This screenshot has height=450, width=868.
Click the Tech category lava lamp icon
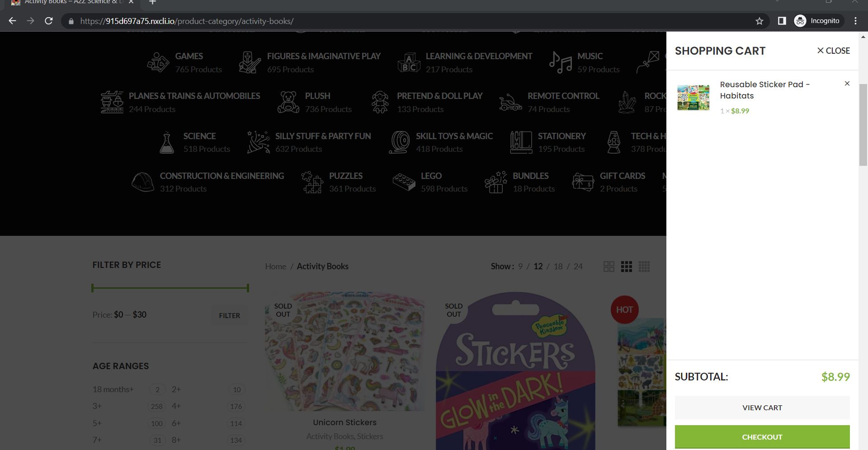click(x=614, y=142)
